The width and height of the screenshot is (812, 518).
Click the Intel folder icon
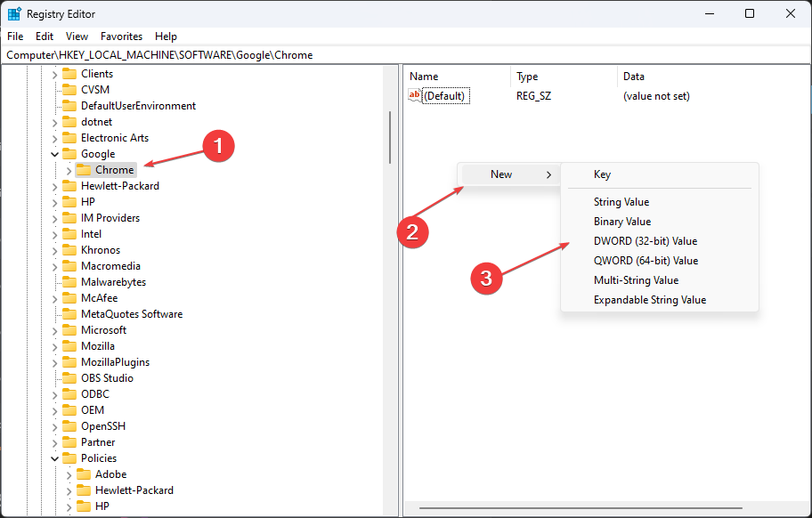click(69, 234)
